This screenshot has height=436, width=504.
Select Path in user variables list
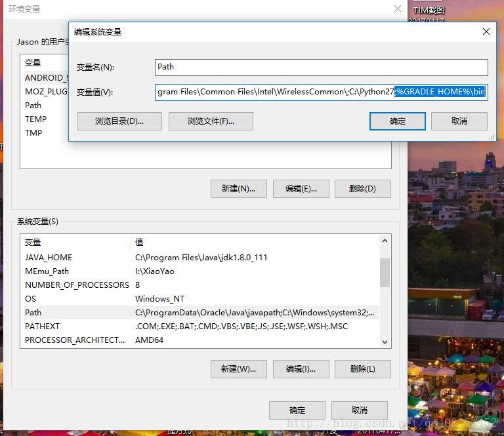pyautogui.click(x=45, y=106)
